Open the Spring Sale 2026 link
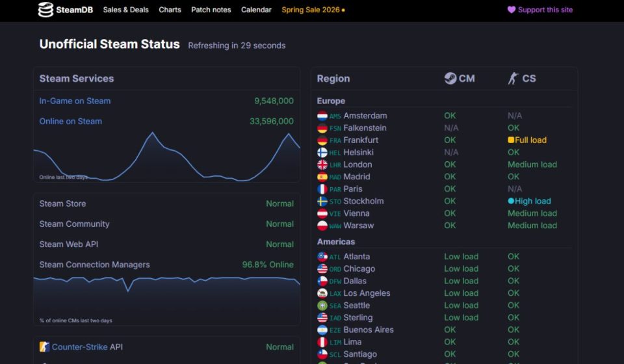 pos(313,10)
